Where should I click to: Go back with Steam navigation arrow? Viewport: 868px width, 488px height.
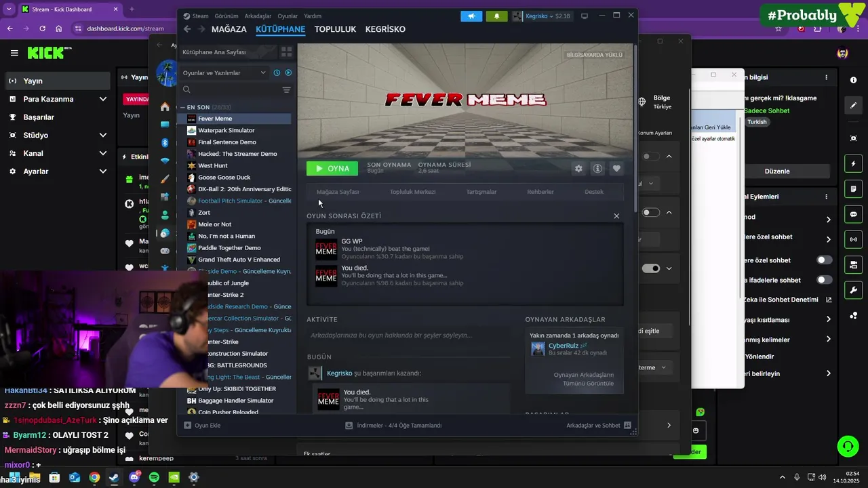[187, 29]
